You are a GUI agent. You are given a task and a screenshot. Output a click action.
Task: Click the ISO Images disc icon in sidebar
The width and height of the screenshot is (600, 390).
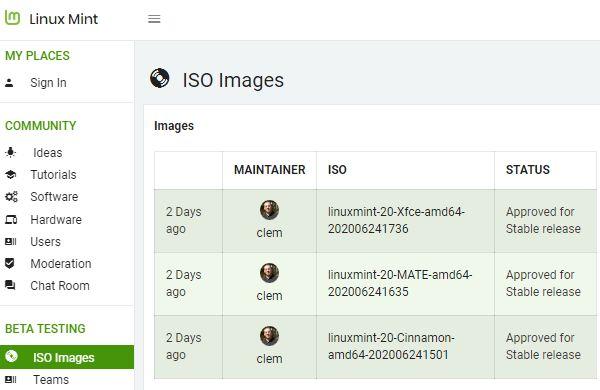click(11, 356)
